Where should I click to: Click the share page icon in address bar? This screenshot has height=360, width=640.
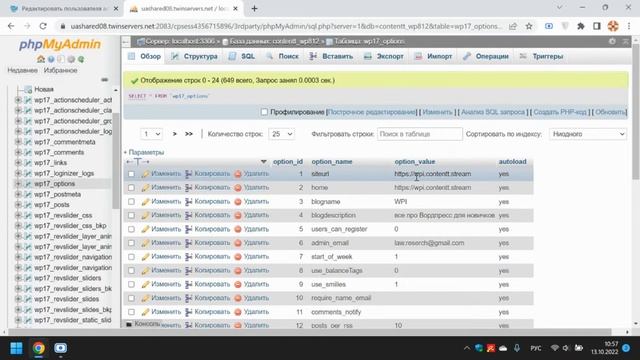pos(513,26)
